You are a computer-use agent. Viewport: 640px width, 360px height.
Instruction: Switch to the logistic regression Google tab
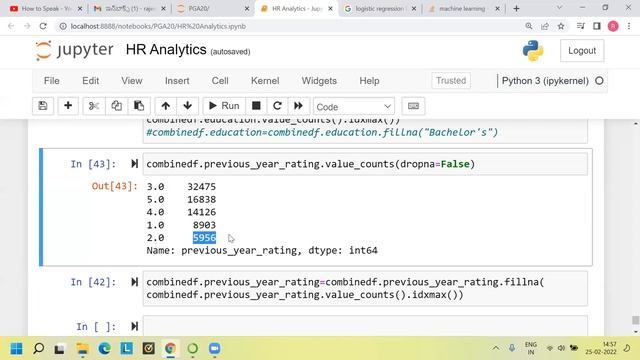(x=379, y=9)
